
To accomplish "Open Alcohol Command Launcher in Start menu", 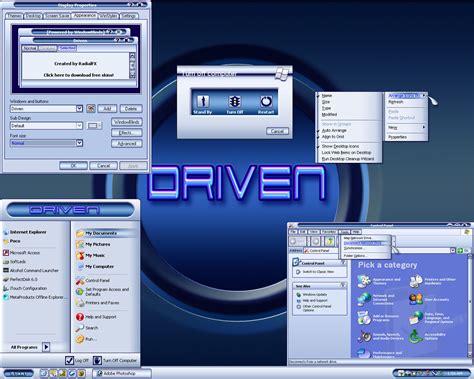I will click(x=30, y=270).
